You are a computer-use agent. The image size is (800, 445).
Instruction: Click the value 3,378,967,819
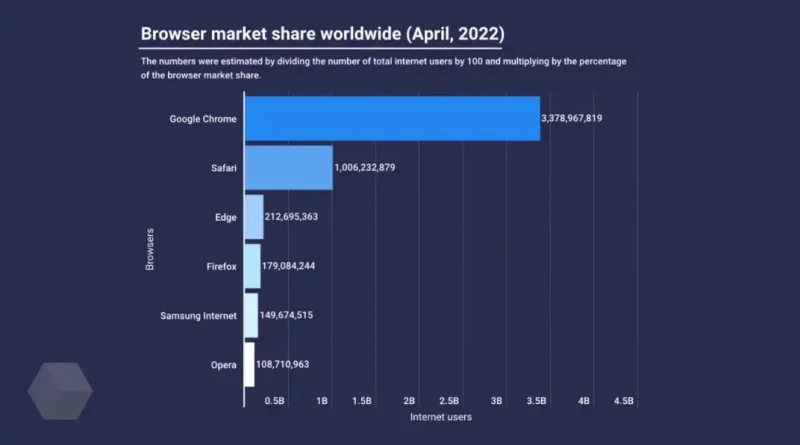(571, 118)
